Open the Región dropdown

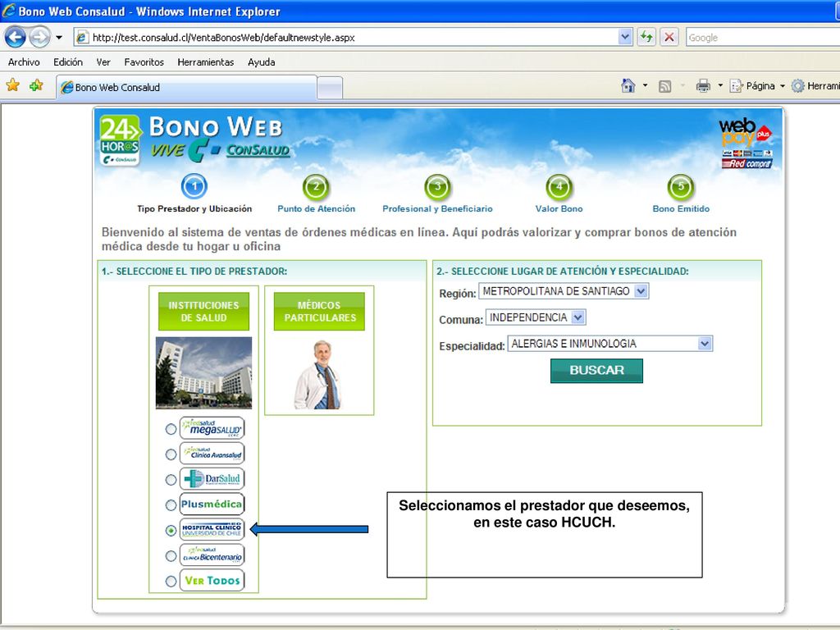(x=564, y=291)
